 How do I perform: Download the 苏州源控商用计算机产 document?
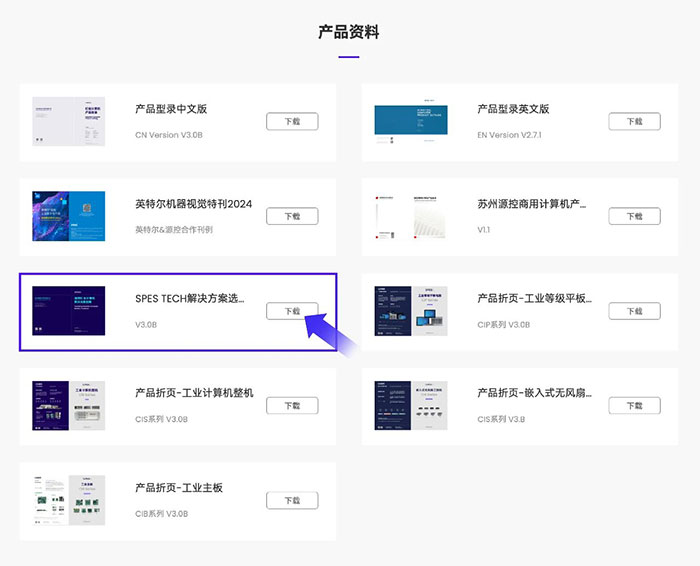pyautogui.click(x=634, y=216)
